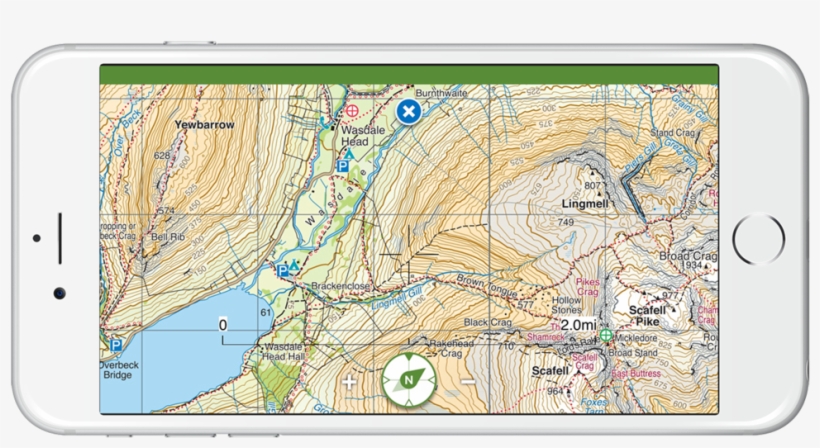The width and height of the screenshot is (820, 448).
Task: Tap the Rakehead Crag label
Action: click(451, 348)
